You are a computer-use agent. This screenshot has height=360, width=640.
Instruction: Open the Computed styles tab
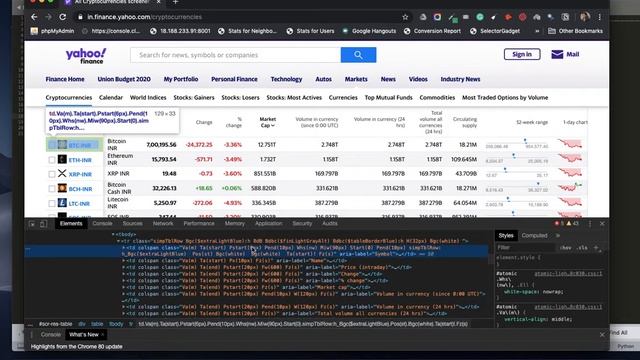[x=534, y=236]
